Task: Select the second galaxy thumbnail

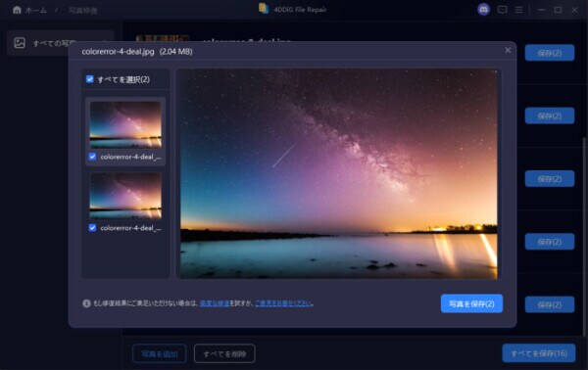Action: pyautogui.click(x=125, y=196)
